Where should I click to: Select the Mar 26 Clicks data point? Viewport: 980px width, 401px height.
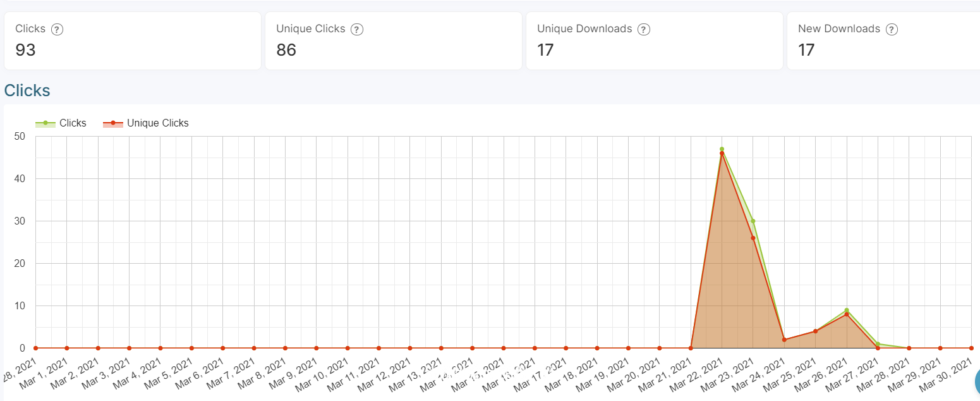(846, 310)
